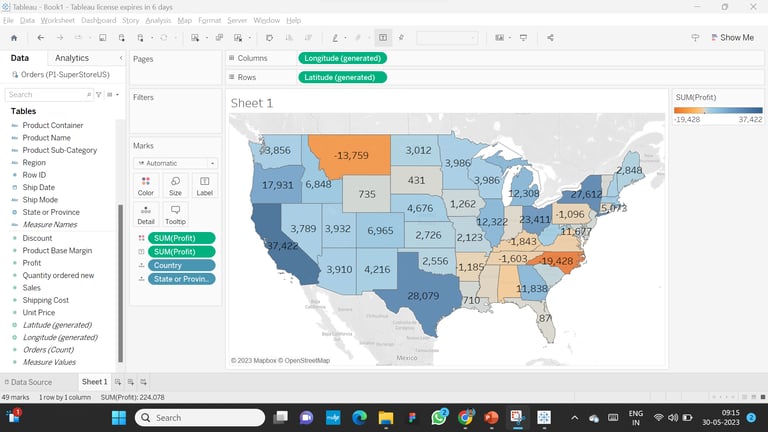
Task: Click the Swap Rows and Columns icon
Action: (269, 38)
